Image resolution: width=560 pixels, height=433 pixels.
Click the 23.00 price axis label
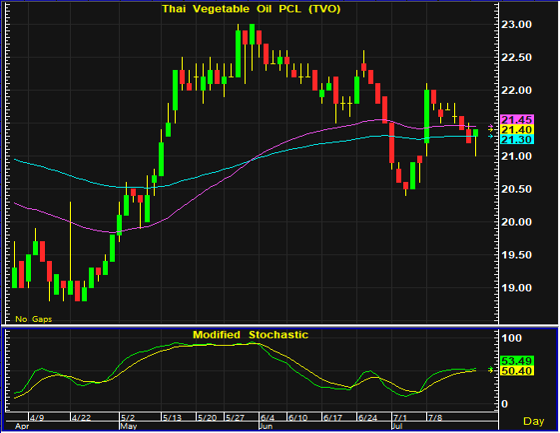(x=516, y=24)
